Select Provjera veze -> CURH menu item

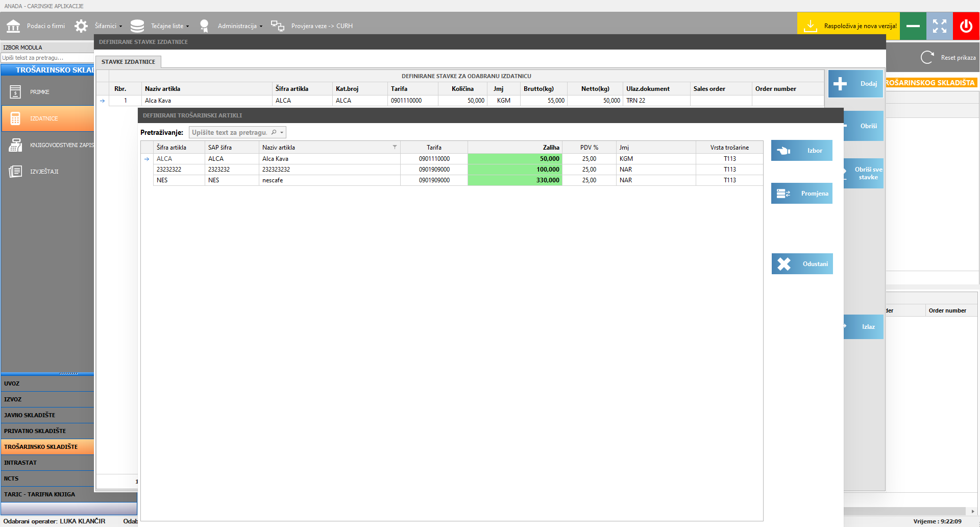click(x=322, y=26)
